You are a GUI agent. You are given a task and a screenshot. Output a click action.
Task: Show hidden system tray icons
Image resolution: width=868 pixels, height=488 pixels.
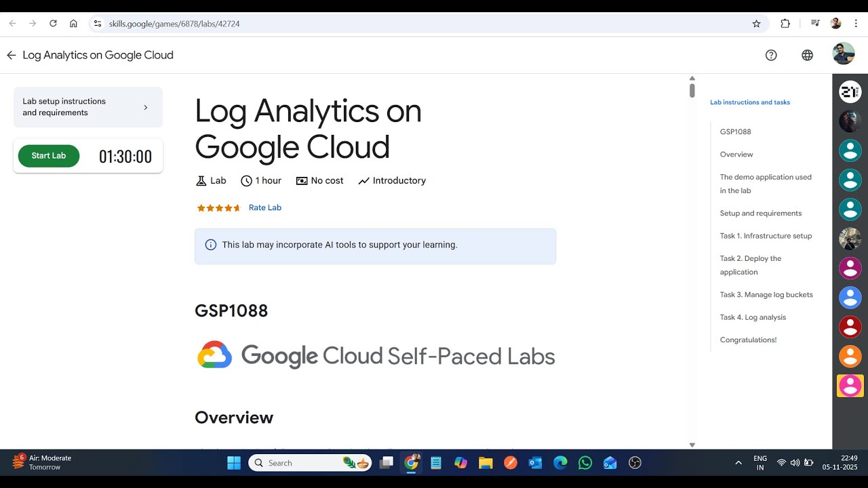point(738,463)
